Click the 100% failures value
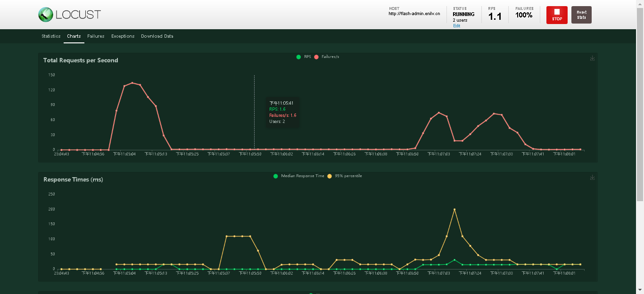This screenshot has height=294, width=644. point(524,15)
